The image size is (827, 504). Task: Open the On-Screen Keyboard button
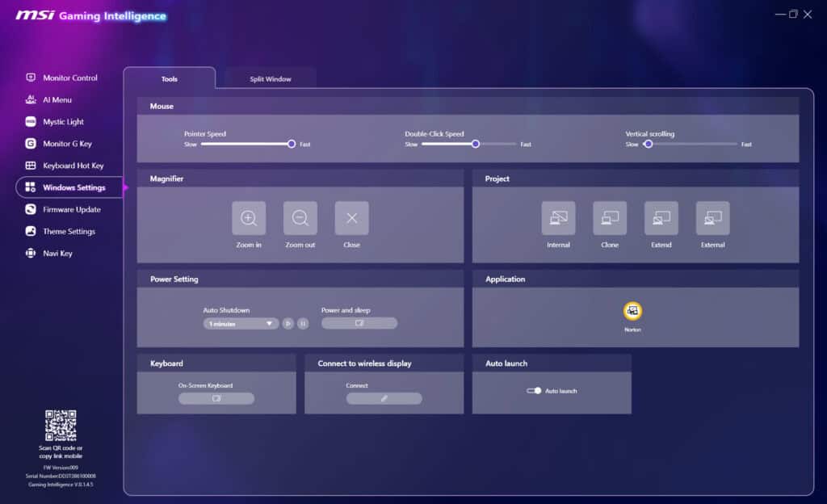(216, 398)
